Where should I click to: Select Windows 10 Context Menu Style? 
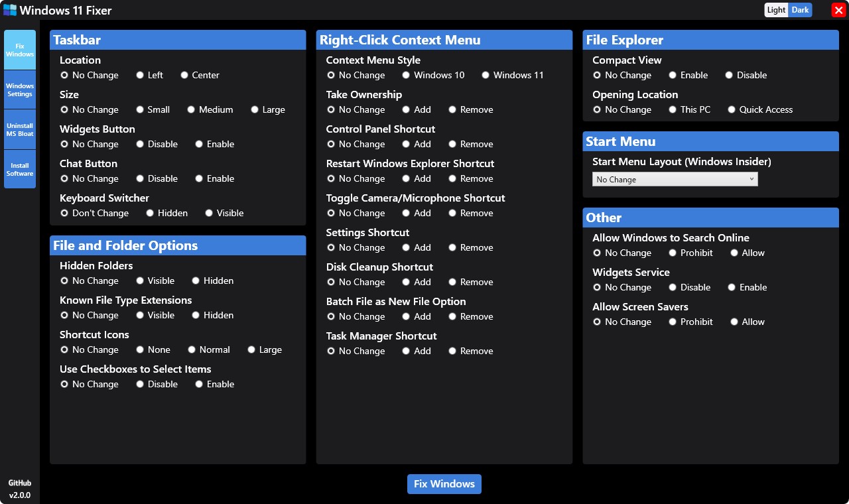point(433,75)
